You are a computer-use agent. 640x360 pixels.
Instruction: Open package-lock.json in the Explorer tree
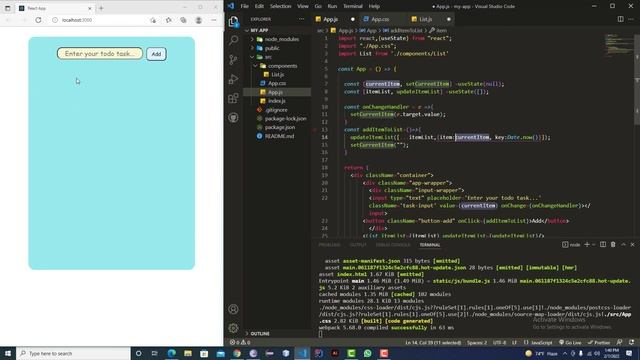click(x=285, y=118)
